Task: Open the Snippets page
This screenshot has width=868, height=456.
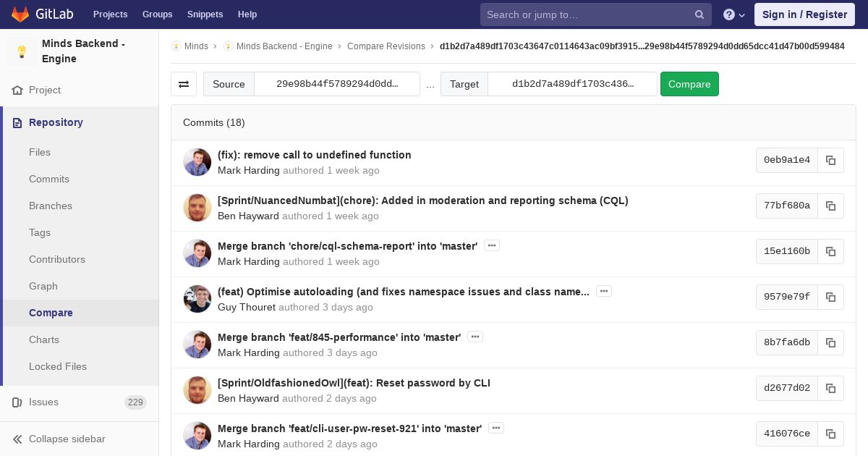Action: point(205,14)
